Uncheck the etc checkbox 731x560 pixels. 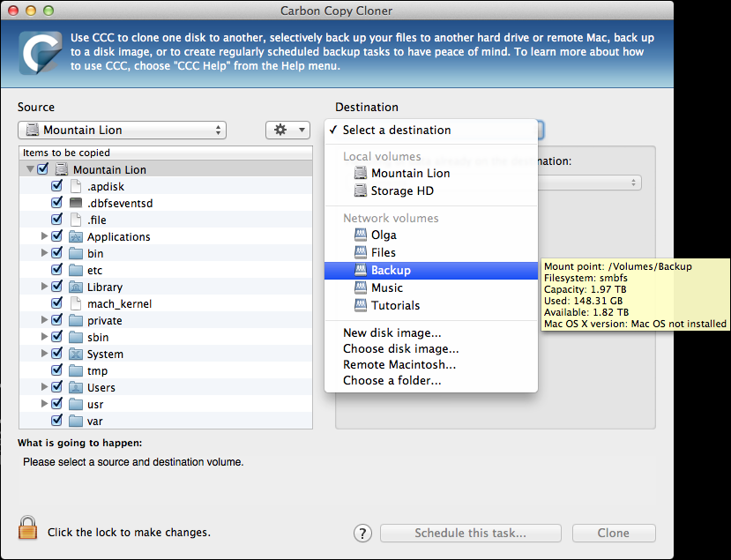pyautogui.click(x=57, y=270)
